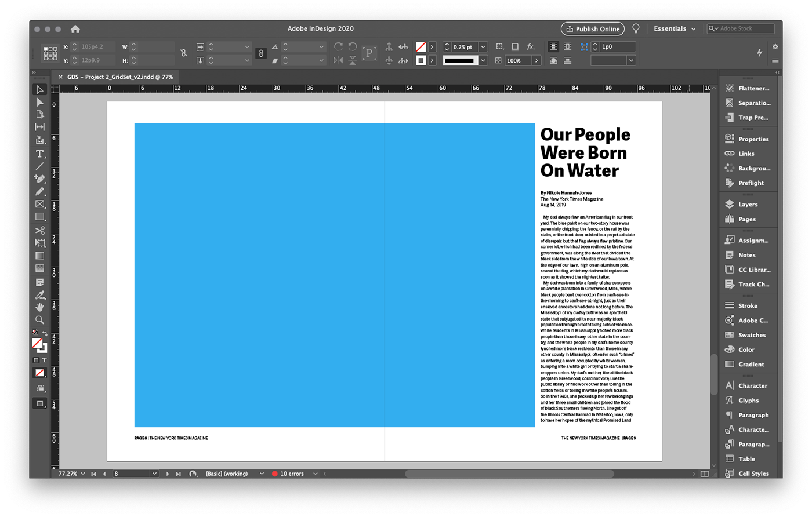The height and width of the screenshot is (517, 812).
Task: Open the page number 8 dropdown
Action: coord(154,474)
